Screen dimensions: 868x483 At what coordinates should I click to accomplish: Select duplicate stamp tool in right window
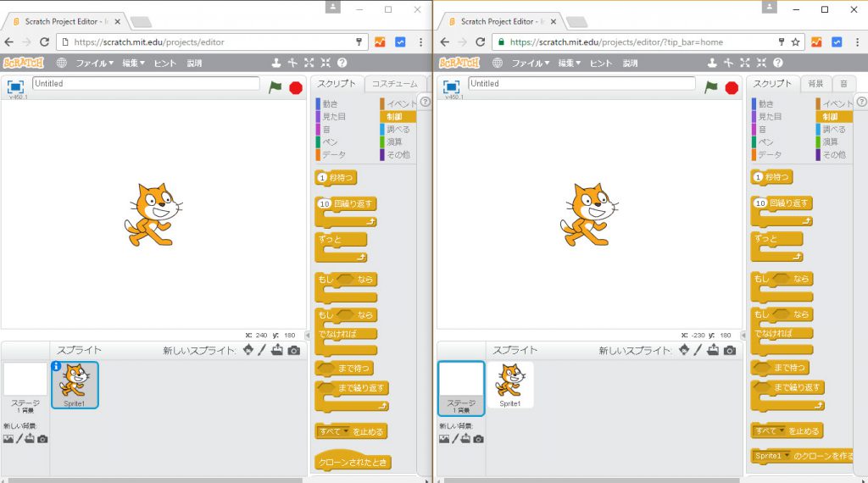[x=712, y=63]
